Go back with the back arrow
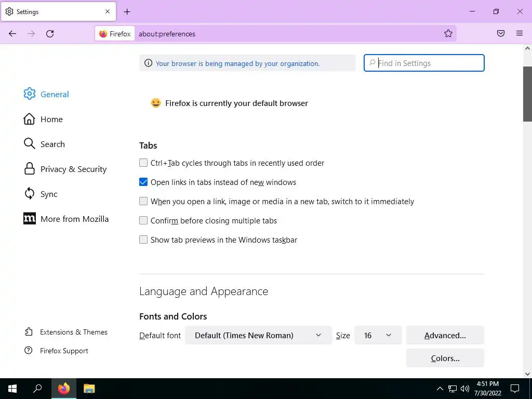 (x=12, y=34)
